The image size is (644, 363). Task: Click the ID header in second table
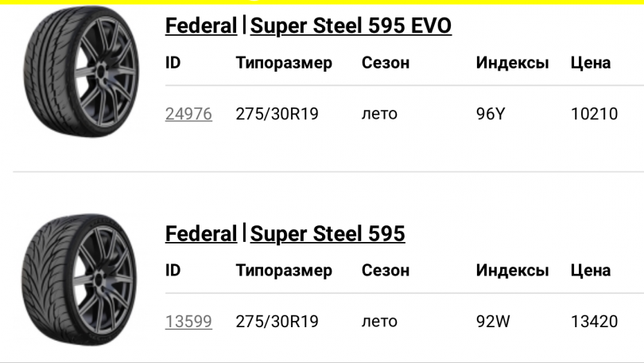[x=173, y=271]
